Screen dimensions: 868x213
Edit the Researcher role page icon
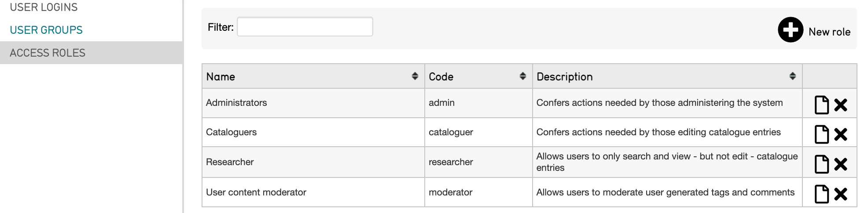(x=821, y=164)
